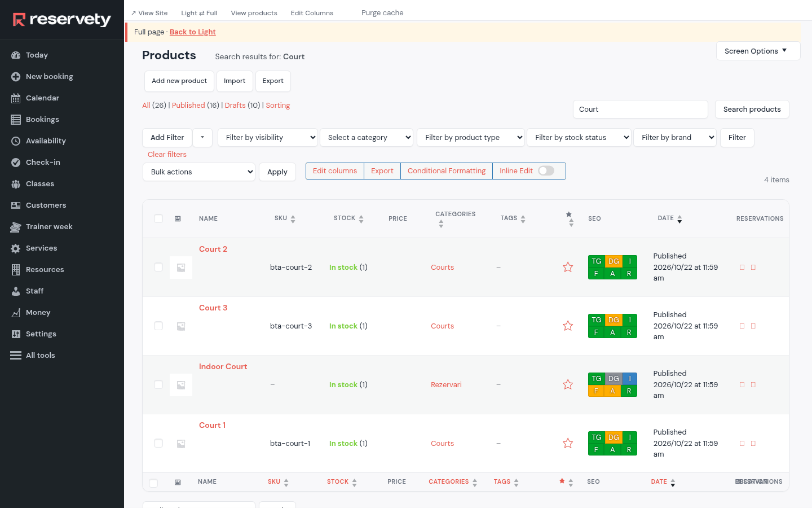Click the Court 3 product thumbnail

point(181,326)
